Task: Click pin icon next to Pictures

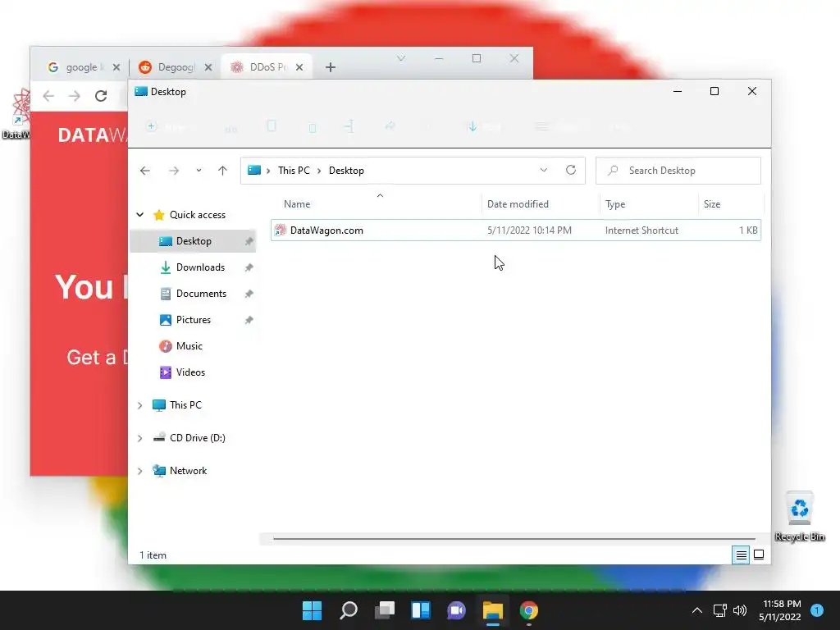Action: pyautogui.click(x=249, y=320)
